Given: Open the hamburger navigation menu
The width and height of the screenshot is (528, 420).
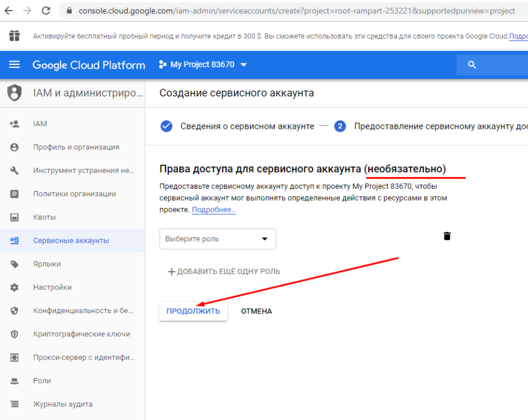Looking at the screenshot, I should click(14, 64).
